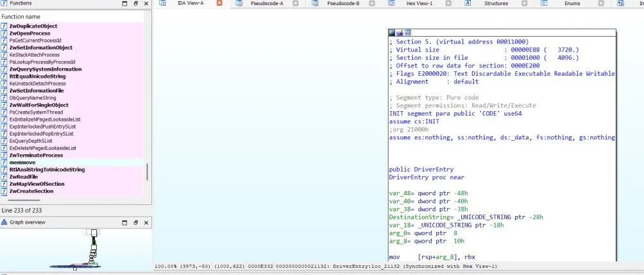Image resolution: width=644 pixels, height=275 pixels.
Task: Switch to the Enums tab
Action: [x=573, y=3]
